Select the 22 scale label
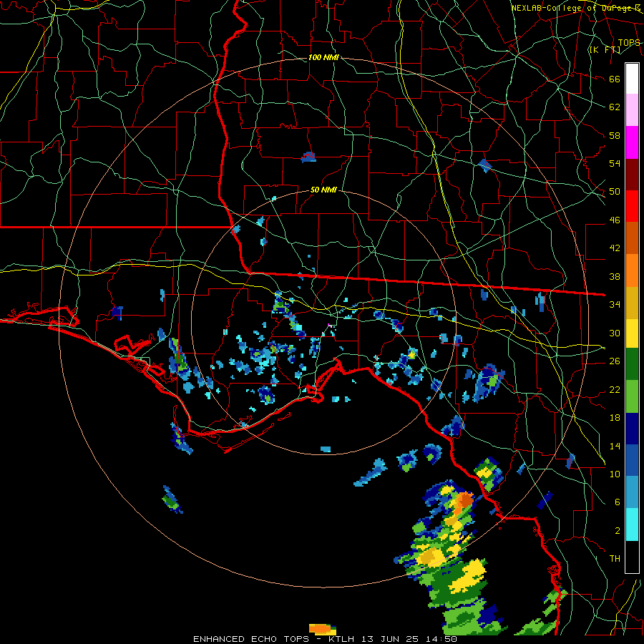The image size is (644, 644). [615, 389]
